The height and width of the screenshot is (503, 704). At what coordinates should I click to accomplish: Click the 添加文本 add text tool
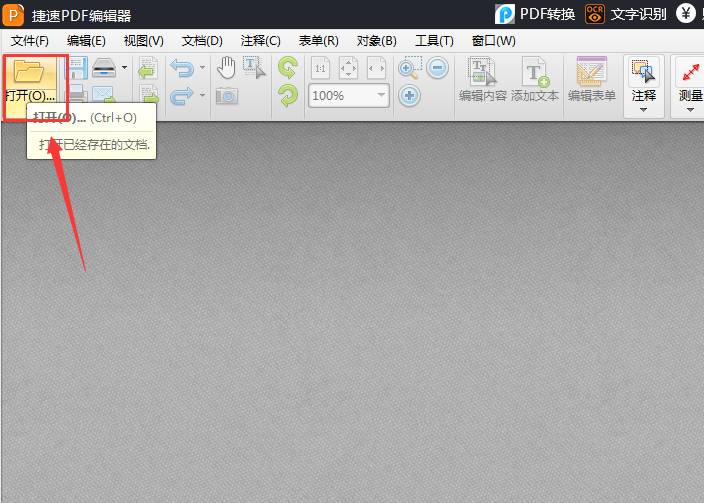click(535, 79)
